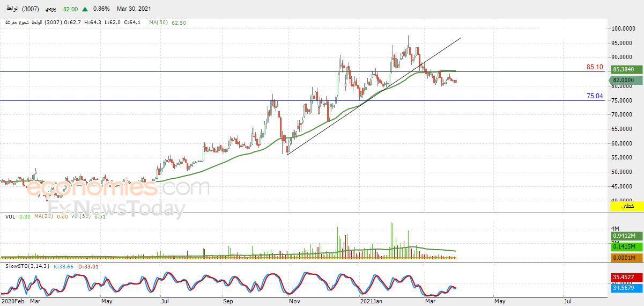Click the blue 75.04 support level label
The image size is (644, 306).
[x=595, y=97]
